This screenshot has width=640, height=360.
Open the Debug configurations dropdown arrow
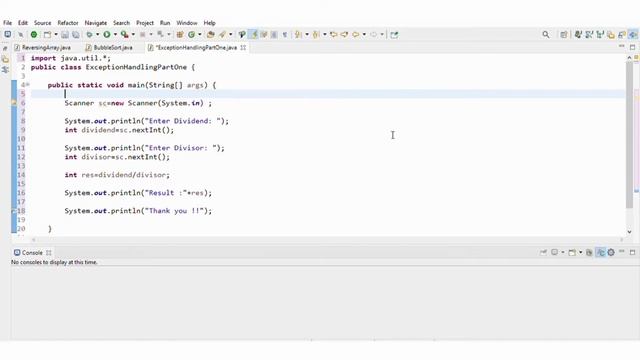(98, 35)
